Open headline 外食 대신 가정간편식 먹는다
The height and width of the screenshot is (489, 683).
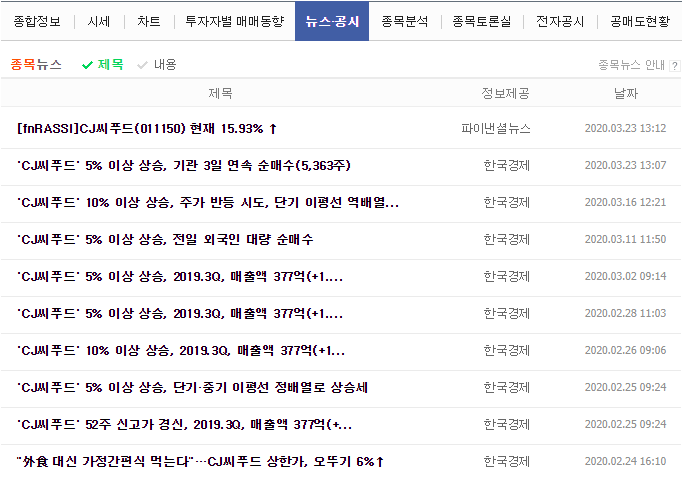(200, 462)
